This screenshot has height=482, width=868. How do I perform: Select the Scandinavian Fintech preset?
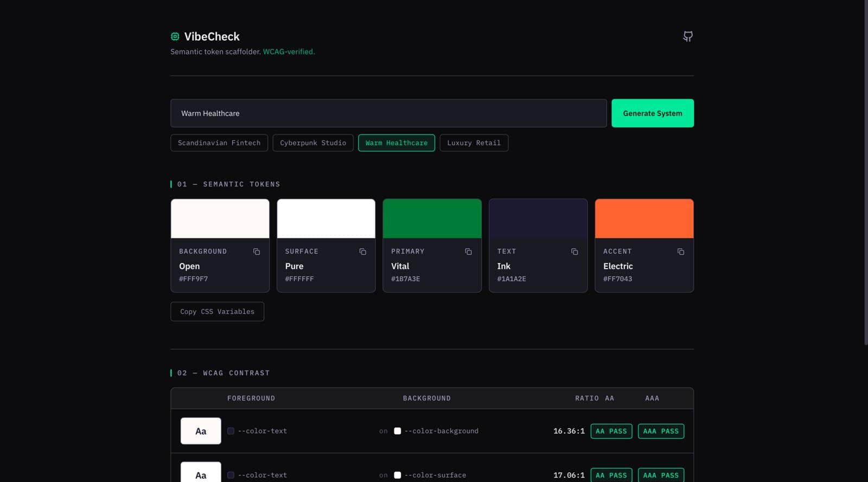tap(219, 143)
